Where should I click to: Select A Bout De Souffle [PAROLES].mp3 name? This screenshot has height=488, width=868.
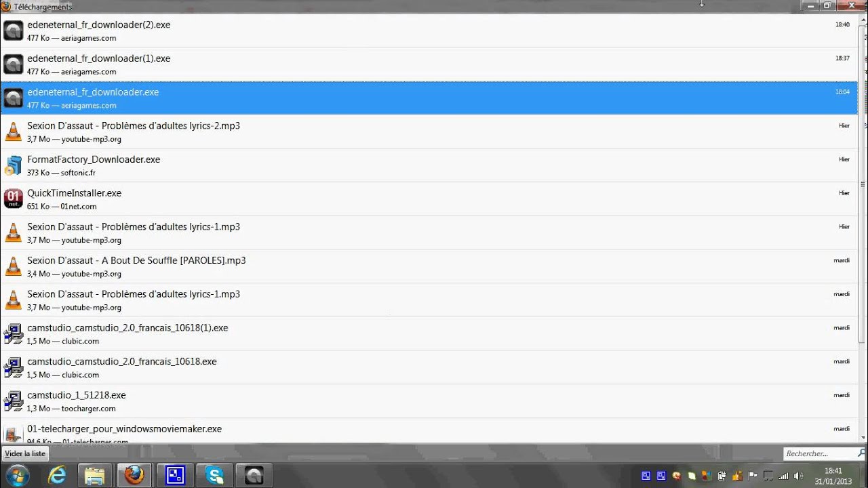pyautogui.click(x=136, y=260)
